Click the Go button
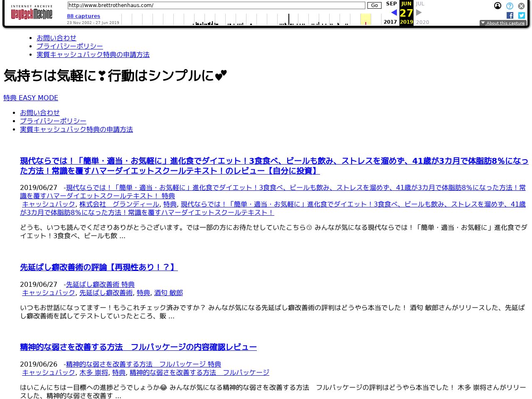532x399 pixels. [374, 5]
